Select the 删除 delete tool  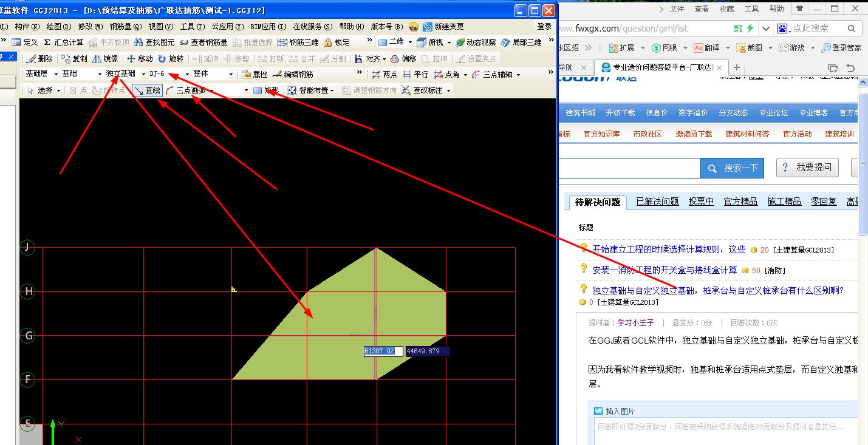click(x=40, y=59)
